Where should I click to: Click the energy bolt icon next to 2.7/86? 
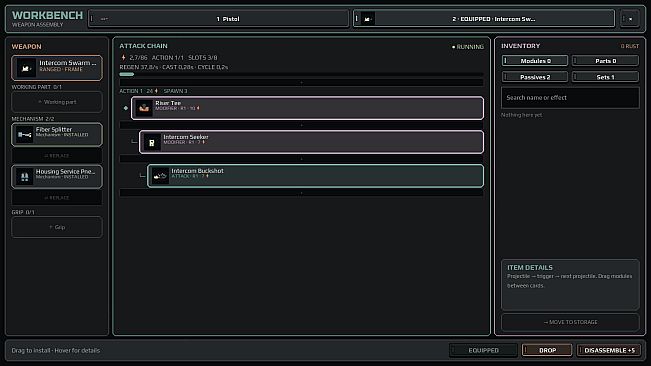tap(123, 57)
